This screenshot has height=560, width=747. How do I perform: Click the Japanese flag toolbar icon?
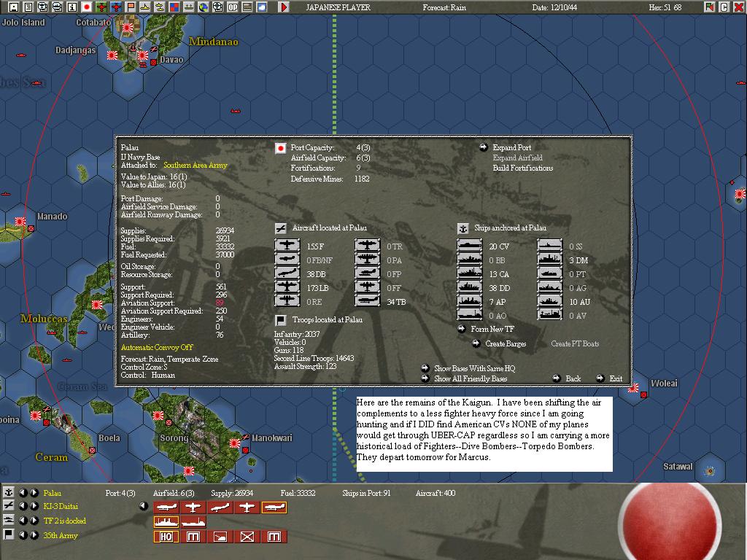point(87,7)
